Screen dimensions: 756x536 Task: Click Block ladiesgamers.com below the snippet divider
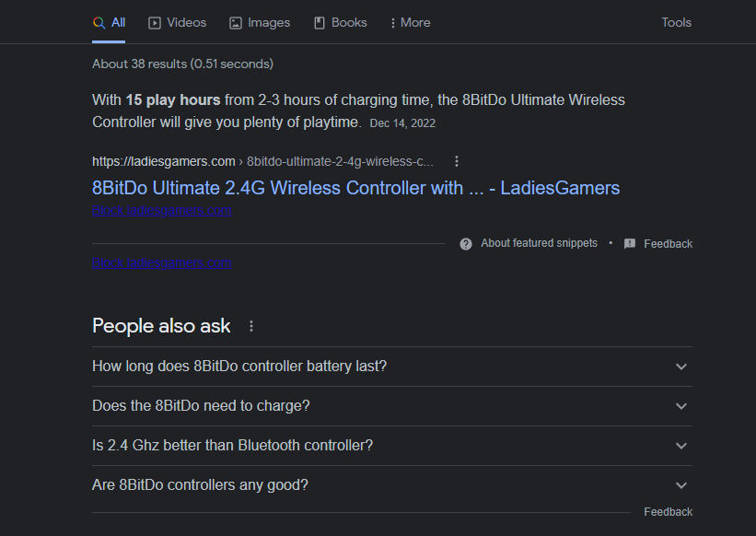(x=162, y=262)
